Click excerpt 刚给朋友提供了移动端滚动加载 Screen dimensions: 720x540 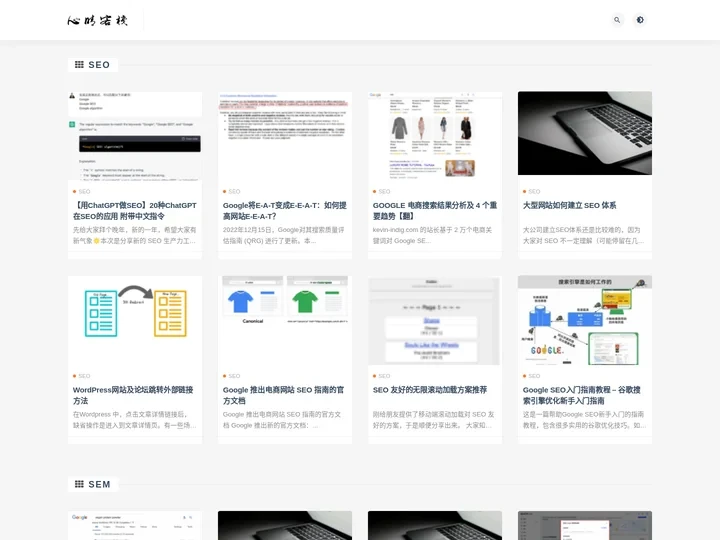433,420
